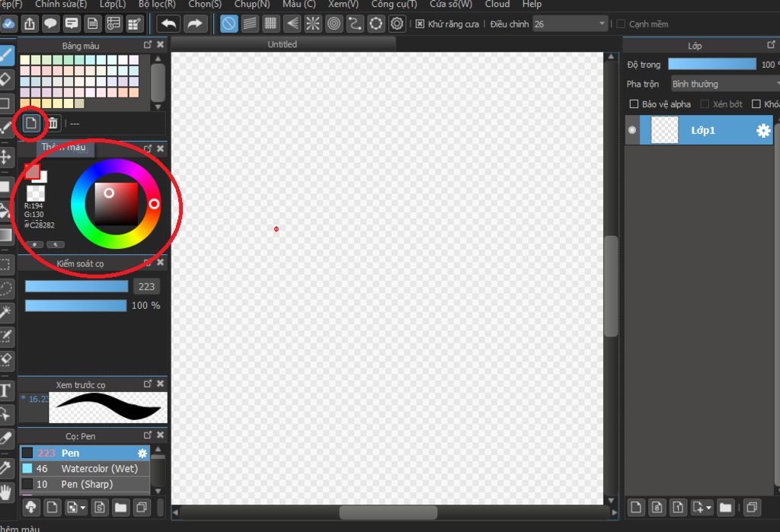This screenshot has width=780, height=532.
Task: Click Lớp1 layer thumbnail
Action: click(x=664, y=130)
